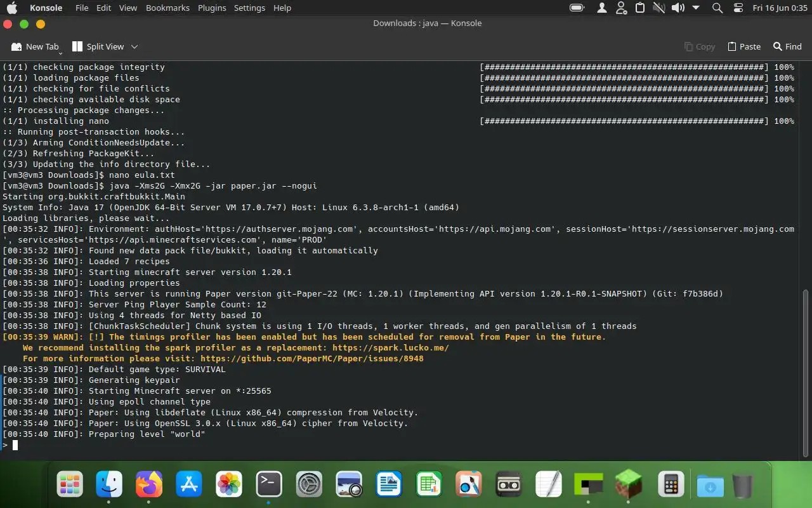Click the Split View toolbar button
This screenshot has height=508, width=812.
[98, 46]
